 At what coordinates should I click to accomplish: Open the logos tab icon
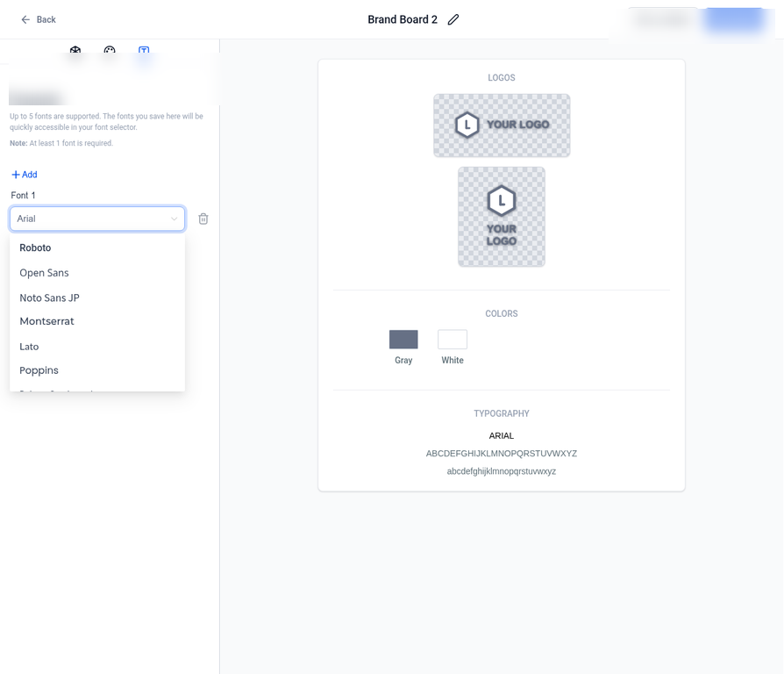(x=75, y=51)
